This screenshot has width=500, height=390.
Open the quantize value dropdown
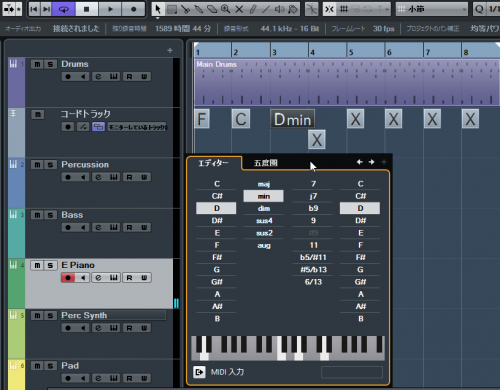(493, 9)
